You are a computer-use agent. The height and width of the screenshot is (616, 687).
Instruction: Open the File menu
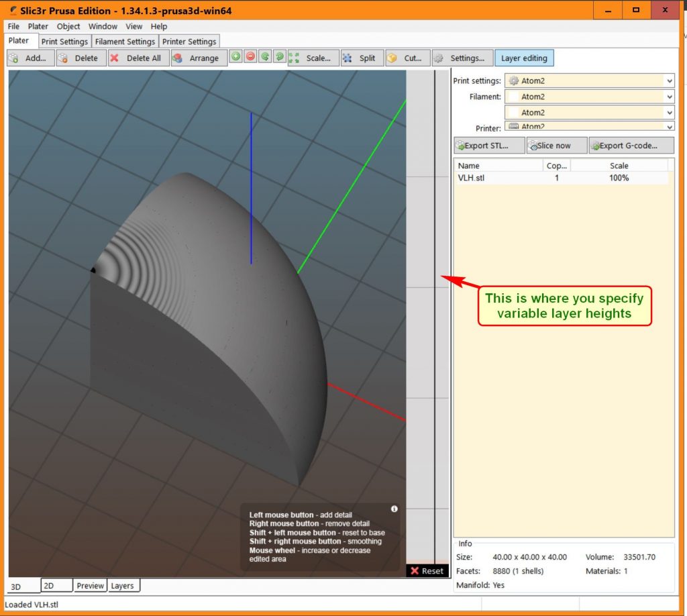[x=13, y=26]
